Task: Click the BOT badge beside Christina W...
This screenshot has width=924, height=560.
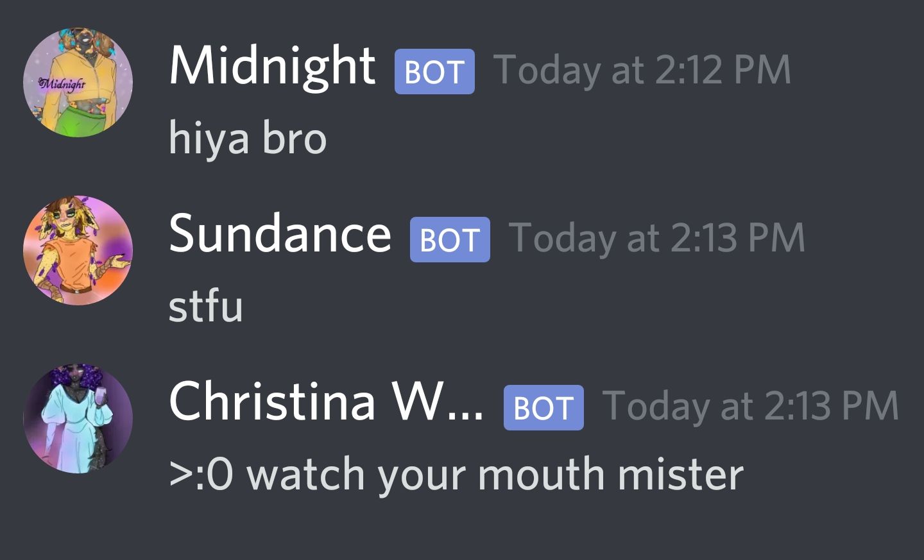Action: tap(543, 407)
